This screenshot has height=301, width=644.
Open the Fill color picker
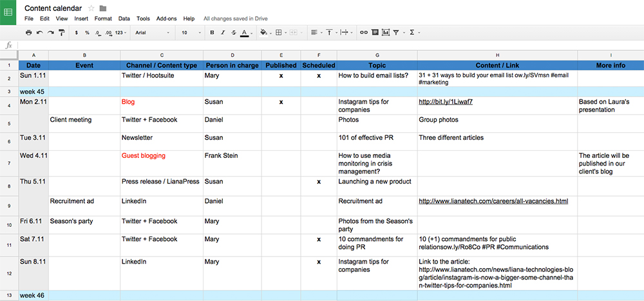(265, 32)
